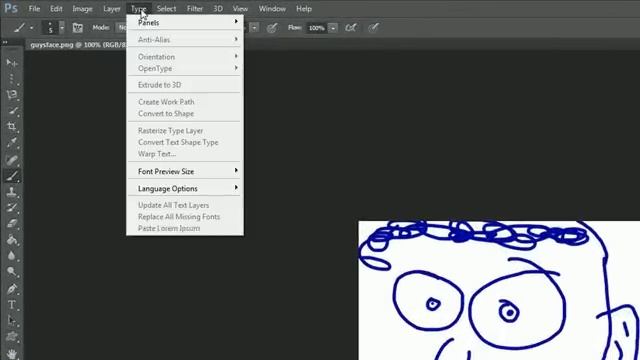Select the Horizontal Type tool
Image resolution: width=640 pixels, height=360 pixels.
(x=12, y=305)
